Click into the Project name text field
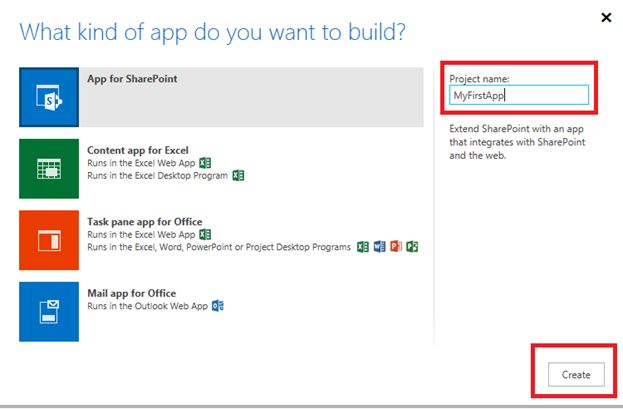623x409 pixels. (x=519, y=97)
